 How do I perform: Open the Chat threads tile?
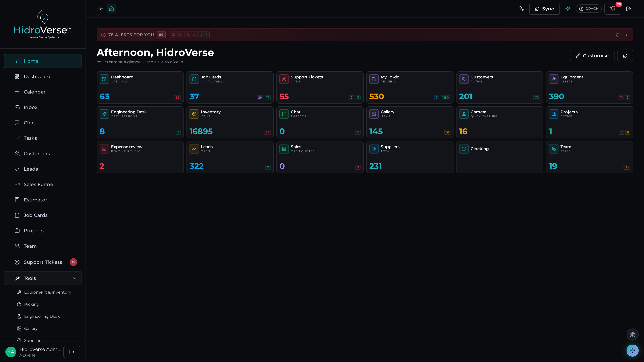coord(320,122)
